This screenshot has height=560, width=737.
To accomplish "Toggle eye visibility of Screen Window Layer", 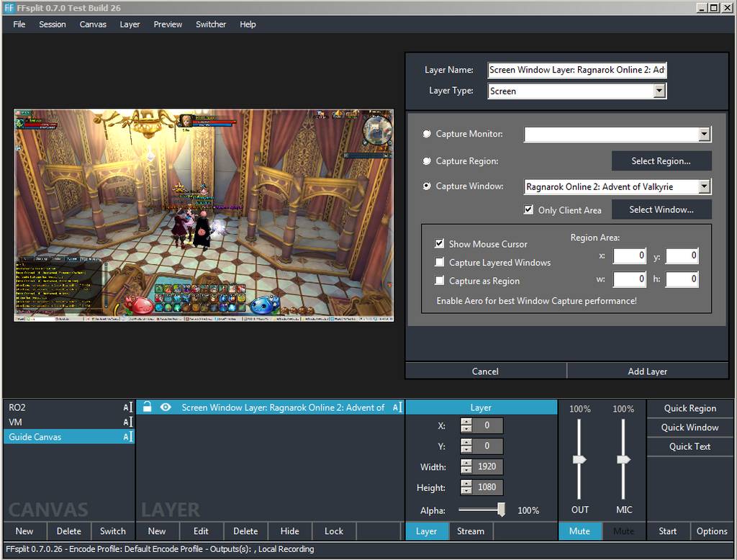I will point(166,407).
